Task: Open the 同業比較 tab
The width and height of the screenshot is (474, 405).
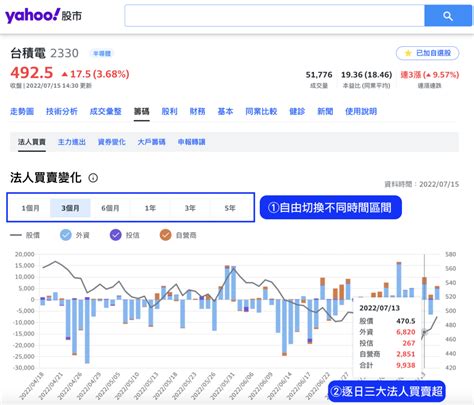Action: point(261,111)
